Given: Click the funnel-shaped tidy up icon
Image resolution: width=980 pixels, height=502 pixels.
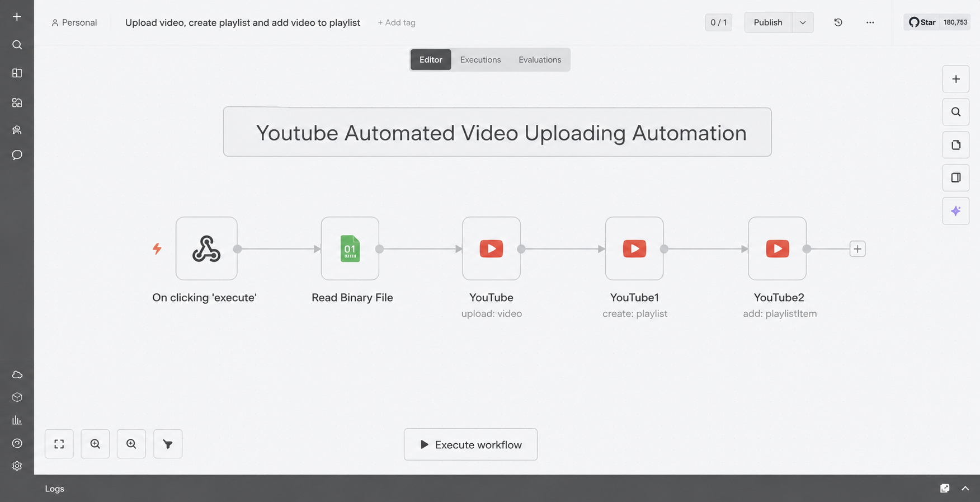Looking at the screenshot, I should (x=168, y=444).
